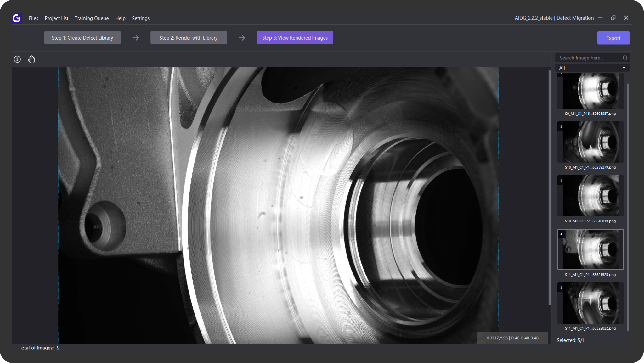Open the Help menu

pyautogui.click(x=120, y=18)
